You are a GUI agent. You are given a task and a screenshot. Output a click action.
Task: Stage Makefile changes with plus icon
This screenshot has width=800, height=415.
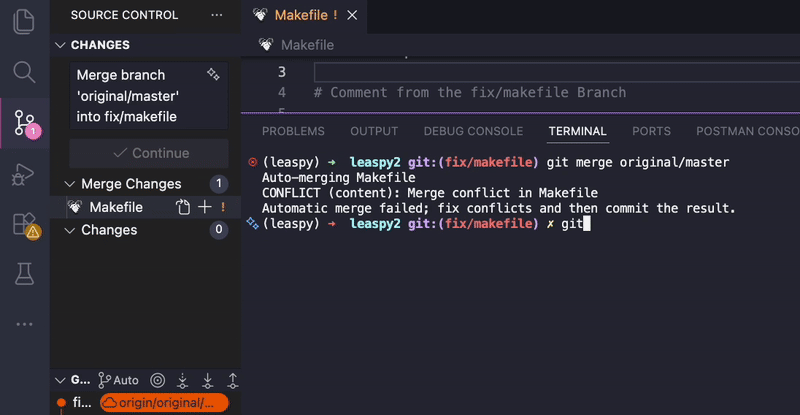pos(204,207)
